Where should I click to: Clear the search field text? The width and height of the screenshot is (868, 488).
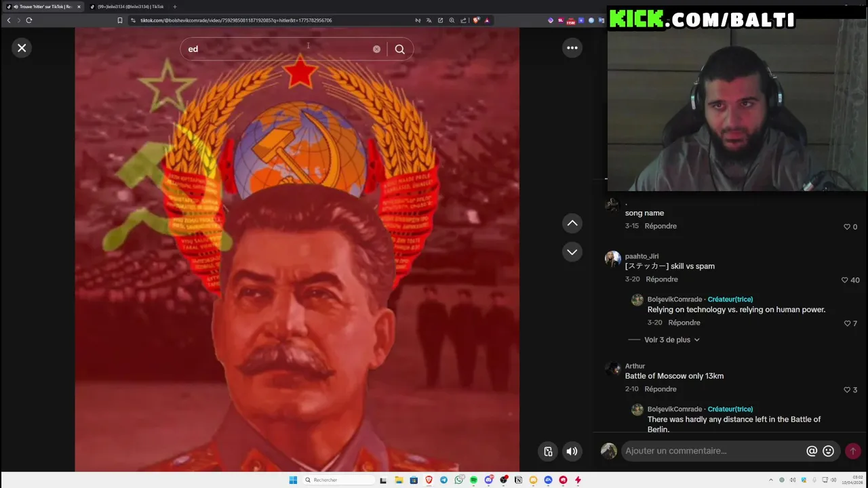pos(376,49)
